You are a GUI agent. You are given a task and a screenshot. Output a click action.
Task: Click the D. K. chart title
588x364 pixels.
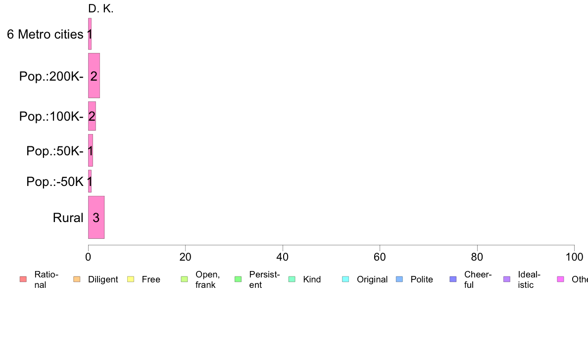tap(101, 8)
